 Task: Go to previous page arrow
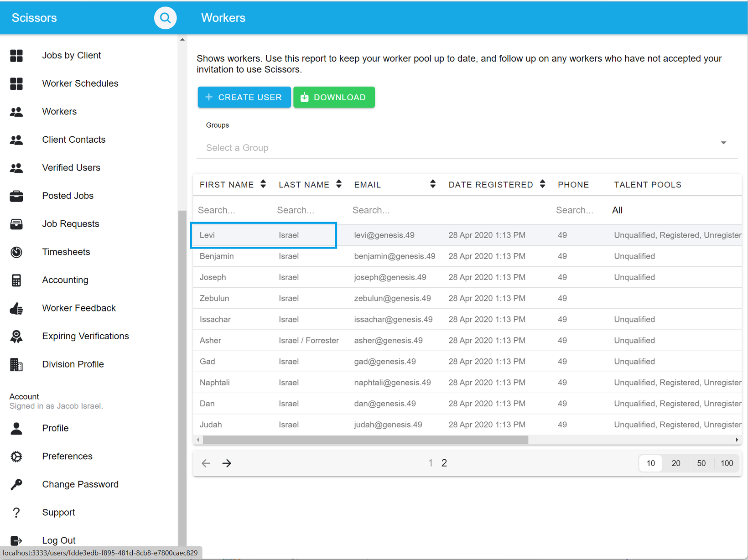(x=206, y=463)
